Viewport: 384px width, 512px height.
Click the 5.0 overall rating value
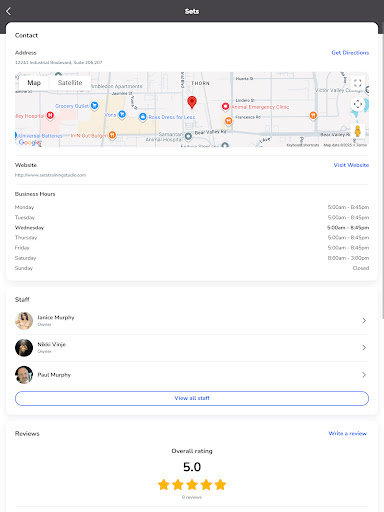pyautogui.click(x=192, y=467)
